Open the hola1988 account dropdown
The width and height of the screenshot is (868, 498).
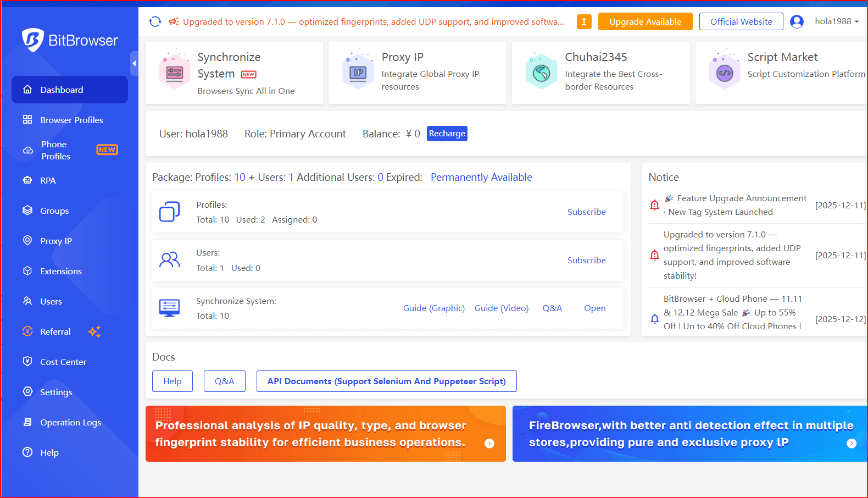(836, 21)
